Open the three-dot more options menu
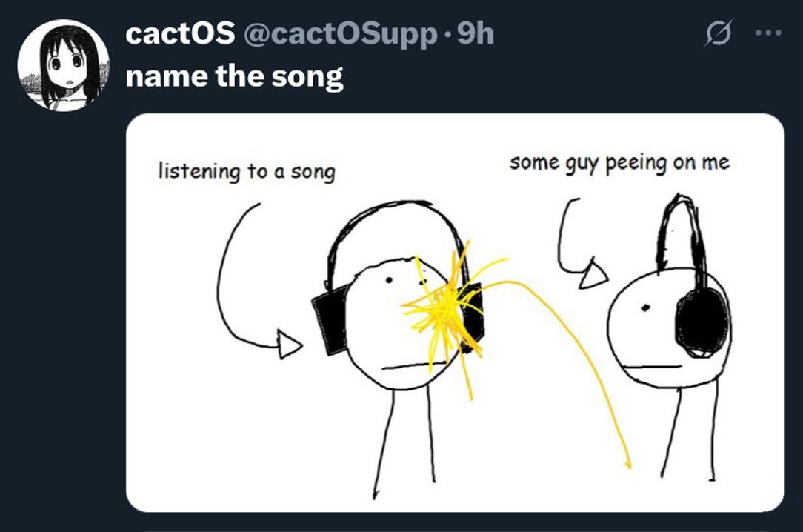803x532 pixels. pyautogui.click(x=768, y=33)
